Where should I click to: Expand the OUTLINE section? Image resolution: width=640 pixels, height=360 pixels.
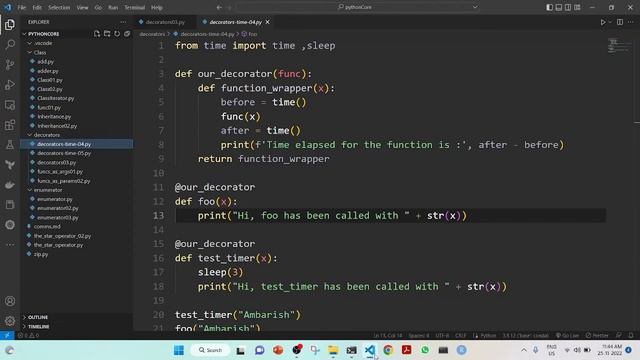(77, 317)
